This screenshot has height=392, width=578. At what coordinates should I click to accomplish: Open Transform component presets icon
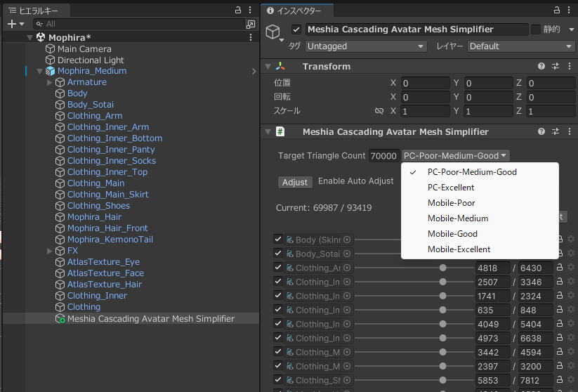556,66
